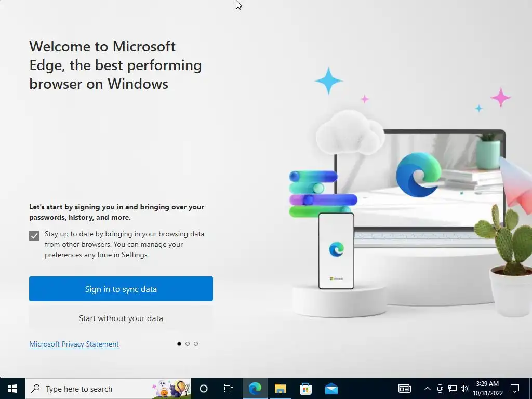Choose Start without your data
The width and height of the screenshot is (532, 399).
click(121, 318)
